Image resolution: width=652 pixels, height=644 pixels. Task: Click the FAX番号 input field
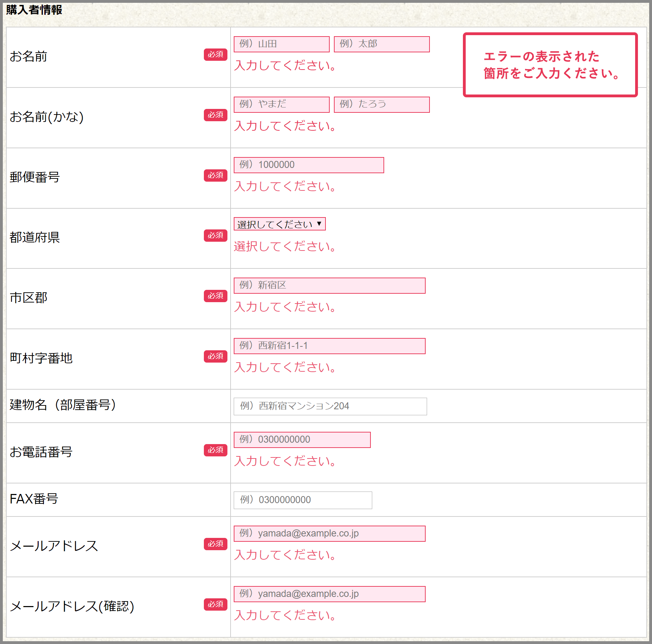point(303,500)
